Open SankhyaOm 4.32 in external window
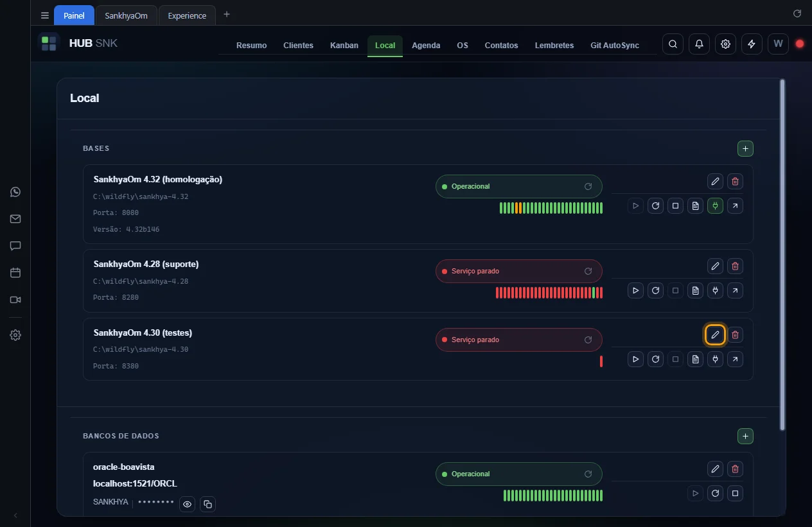 tap(735, 206)
